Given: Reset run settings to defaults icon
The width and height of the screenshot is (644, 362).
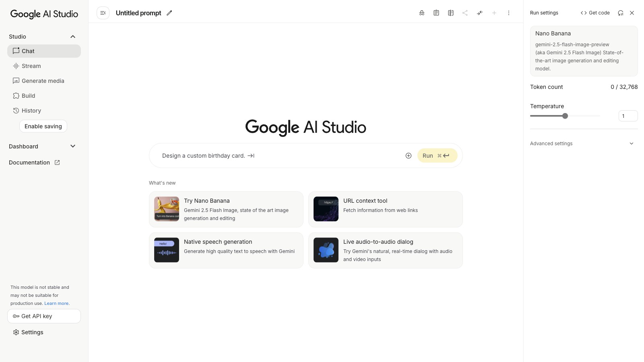Looking at the screenshot, I should (x=620, y=13).
